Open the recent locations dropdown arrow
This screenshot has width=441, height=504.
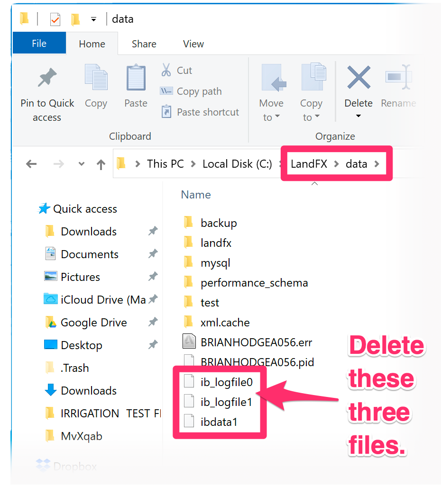82,164
